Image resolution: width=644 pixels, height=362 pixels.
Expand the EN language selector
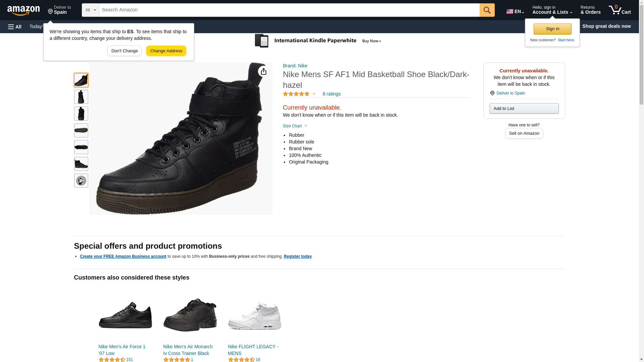515,11
